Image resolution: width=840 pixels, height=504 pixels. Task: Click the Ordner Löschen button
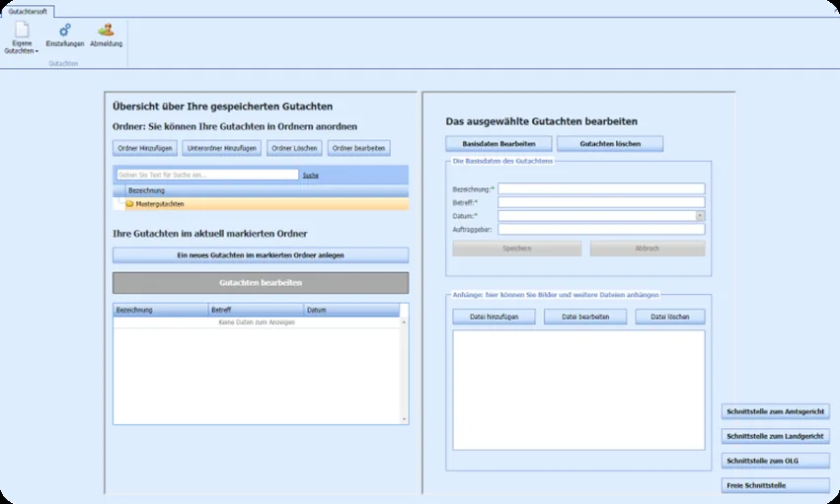[294, 148]
